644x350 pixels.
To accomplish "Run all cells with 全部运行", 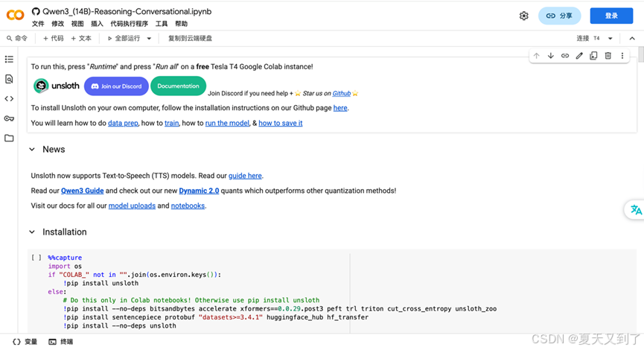I will [x=124, y=38].
